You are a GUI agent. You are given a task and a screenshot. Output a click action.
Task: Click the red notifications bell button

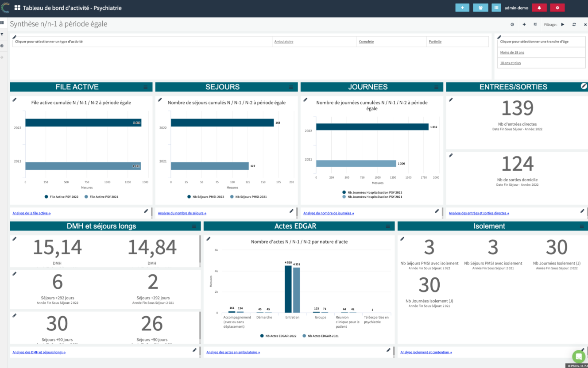(539, 8)
